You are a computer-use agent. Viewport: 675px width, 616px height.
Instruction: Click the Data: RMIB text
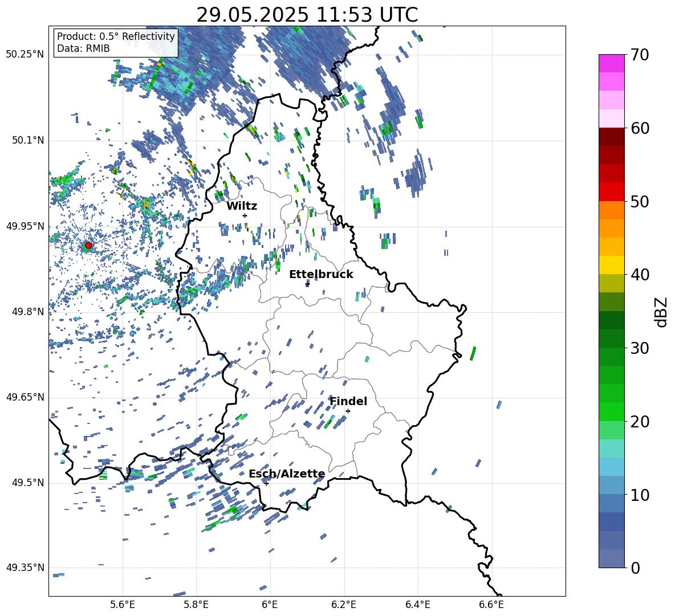point(83,48)
